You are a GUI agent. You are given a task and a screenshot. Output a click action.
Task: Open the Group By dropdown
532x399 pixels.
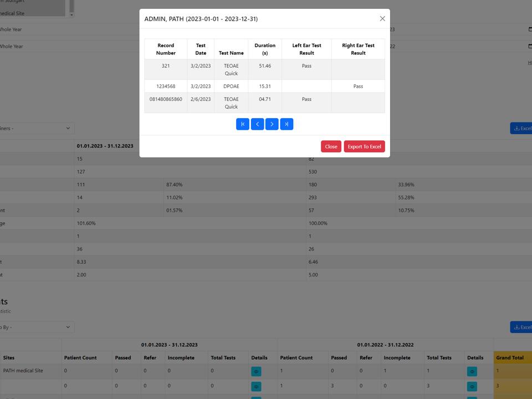tap(36, 327)
